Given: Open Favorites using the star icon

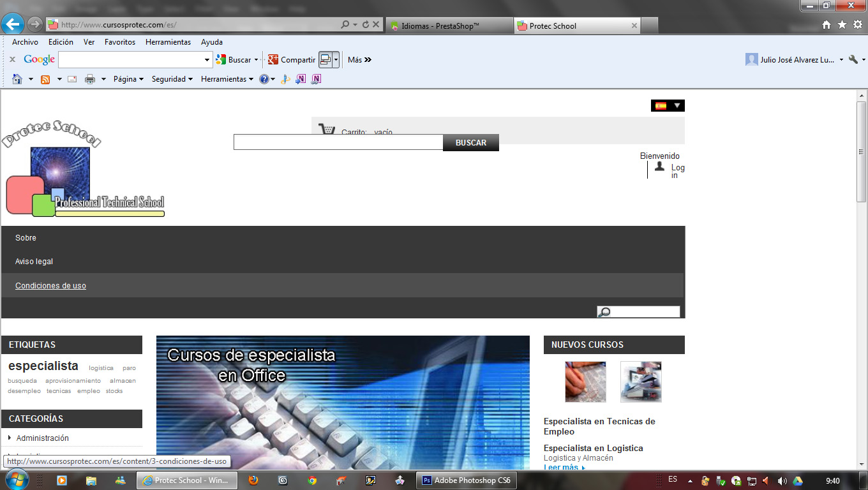Looking at the screenshot, I should click(x=842, y=25).
